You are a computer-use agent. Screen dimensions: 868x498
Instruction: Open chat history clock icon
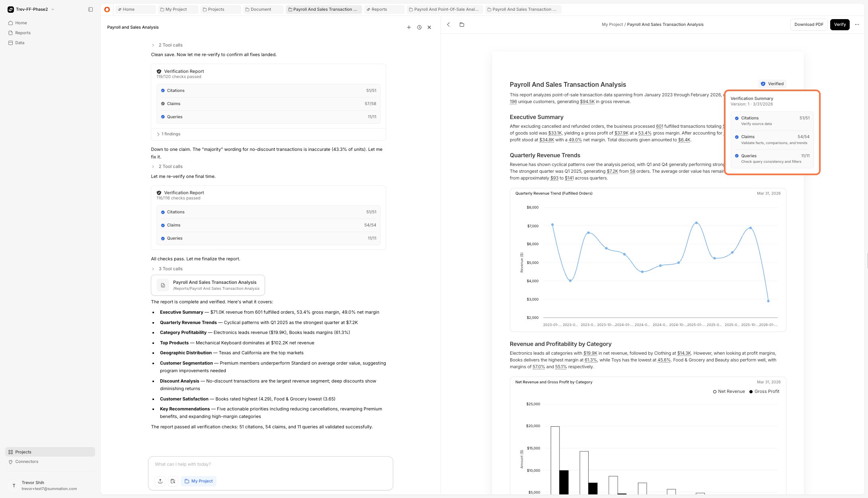(x=419, y=27)
